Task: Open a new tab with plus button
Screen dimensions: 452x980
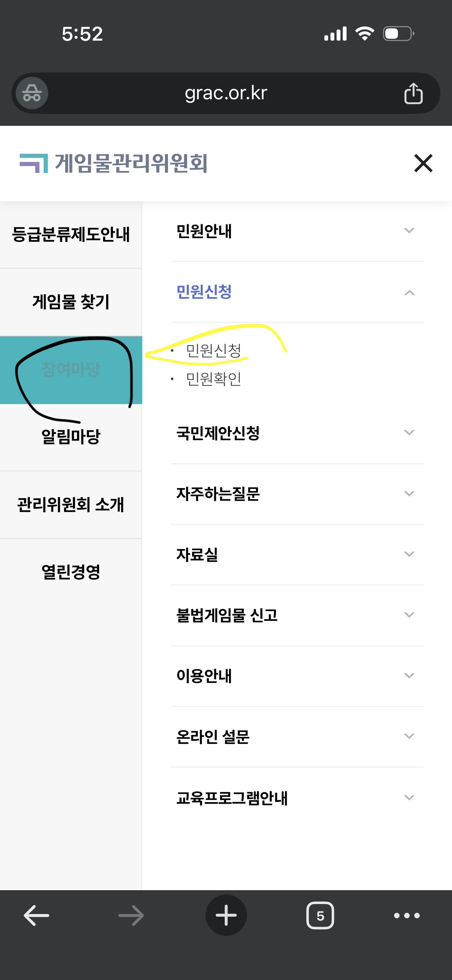Action: [226, 915]
